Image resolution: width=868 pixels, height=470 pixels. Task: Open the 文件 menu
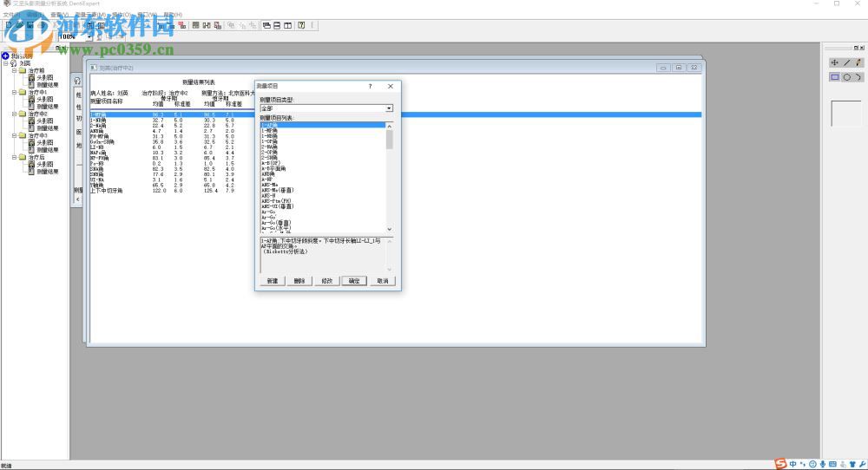click(11, 15)
